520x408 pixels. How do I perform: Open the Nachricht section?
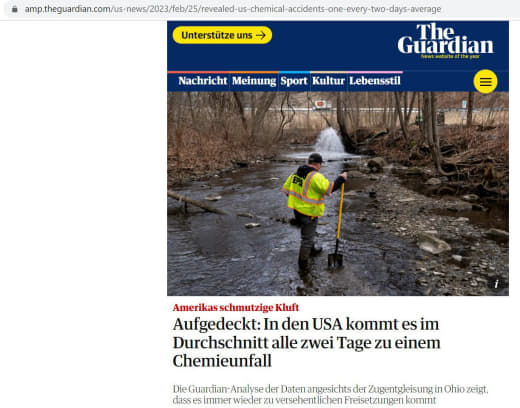pyautogui.click(x=203, y=81)
